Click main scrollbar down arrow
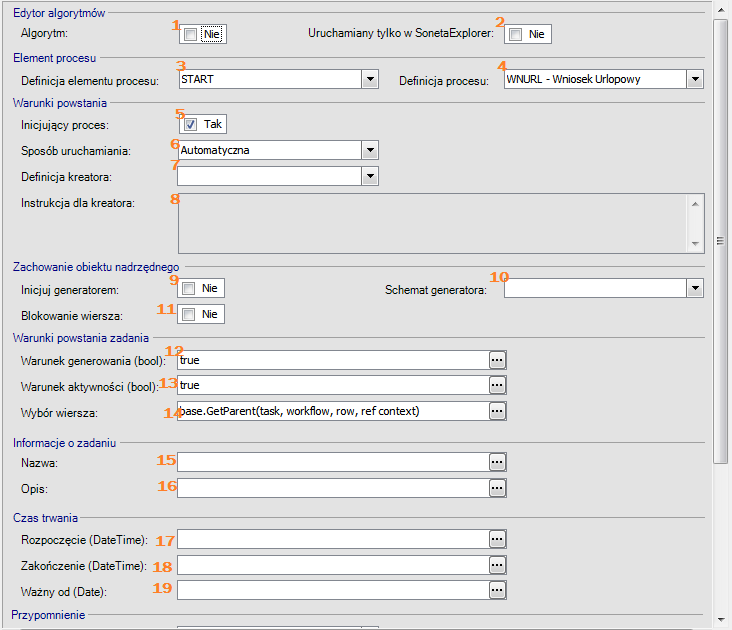 click(x=721, y=620)
